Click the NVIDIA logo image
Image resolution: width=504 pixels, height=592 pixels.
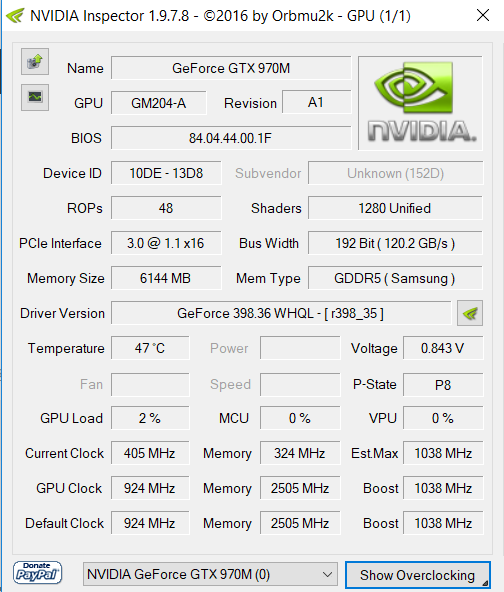pyautogui.click(x=420, y=103)
